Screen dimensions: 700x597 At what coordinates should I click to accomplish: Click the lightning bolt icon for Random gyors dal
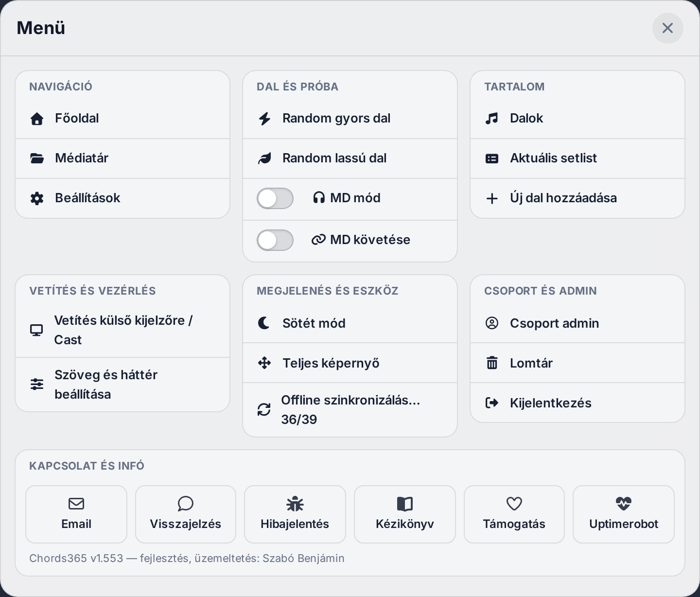click(264, 119)
